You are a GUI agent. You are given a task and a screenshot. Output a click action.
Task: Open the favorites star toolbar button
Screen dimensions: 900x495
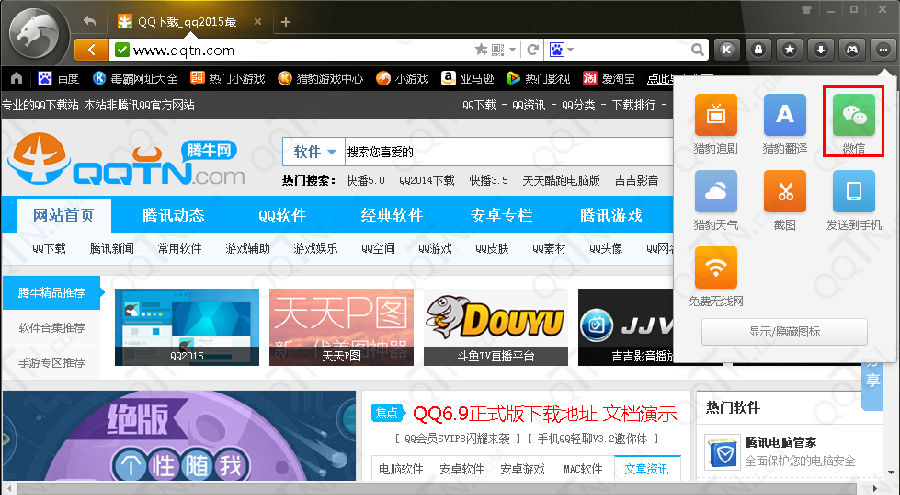tap(790, 49)
